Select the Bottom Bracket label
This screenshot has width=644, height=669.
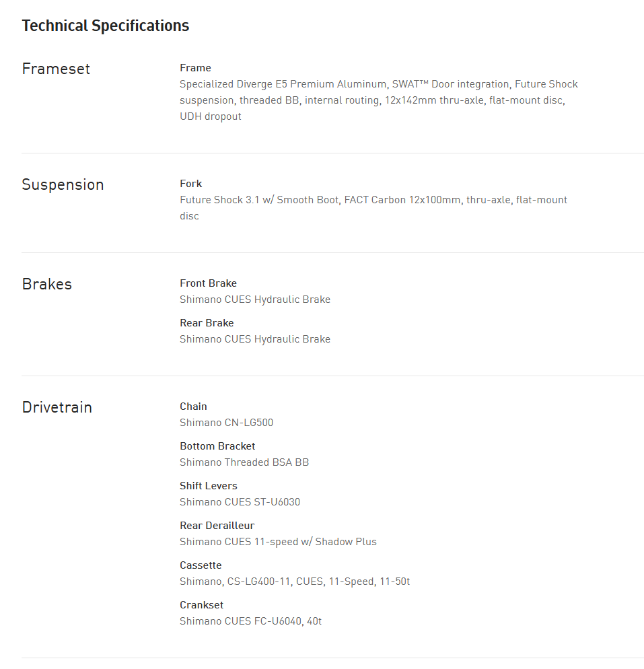pos(217,446)
